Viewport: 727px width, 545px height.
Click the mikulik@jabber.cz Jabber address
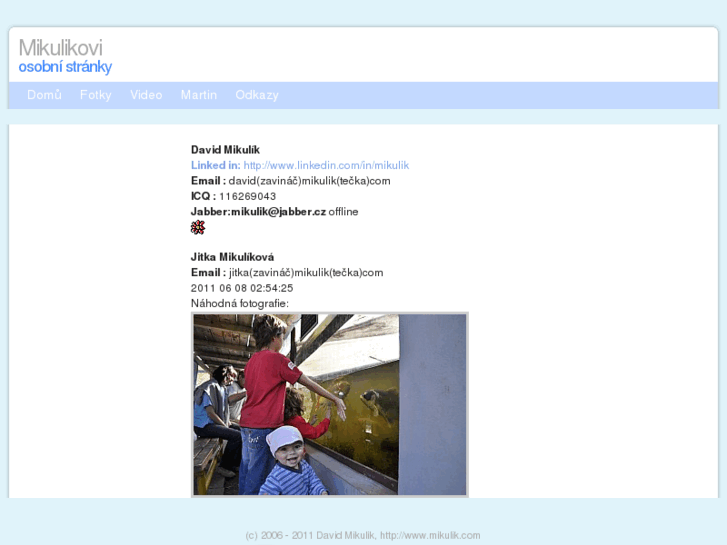click(x=279, y=212)
